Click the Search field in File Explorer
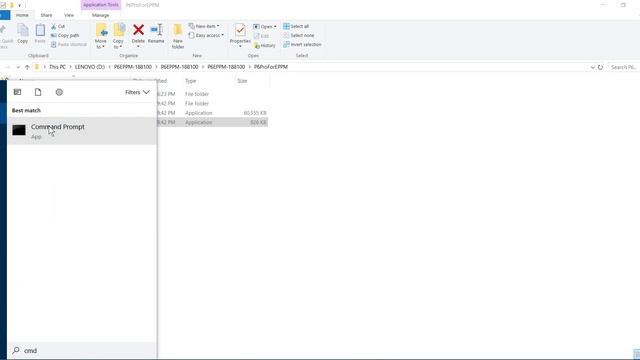This screenshot has height=360, width=640. pyautogui.click(x=623, y=67)
